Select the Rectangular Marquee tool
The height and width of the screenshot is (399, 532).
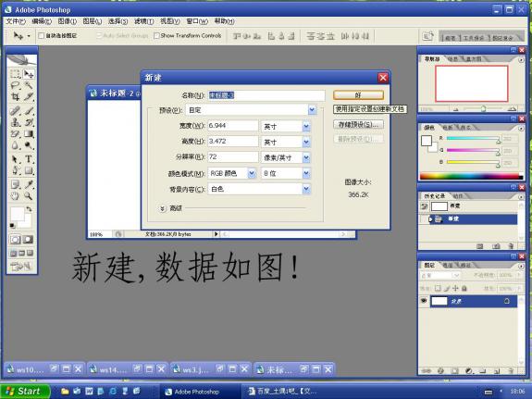tap(15, 74)
